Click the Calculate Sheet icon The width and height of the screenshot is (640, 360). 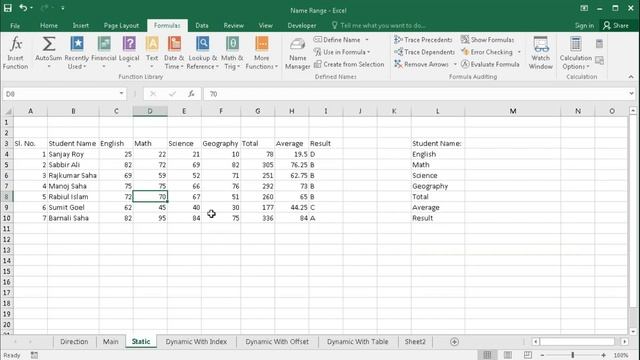599,60
